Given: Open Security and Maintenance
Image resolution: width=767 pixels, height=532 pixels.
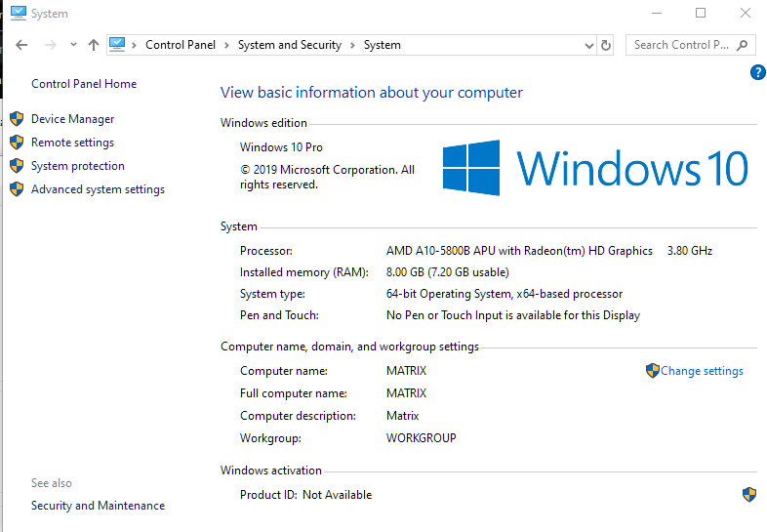Looking at the screenshot, I should (98, 506).
